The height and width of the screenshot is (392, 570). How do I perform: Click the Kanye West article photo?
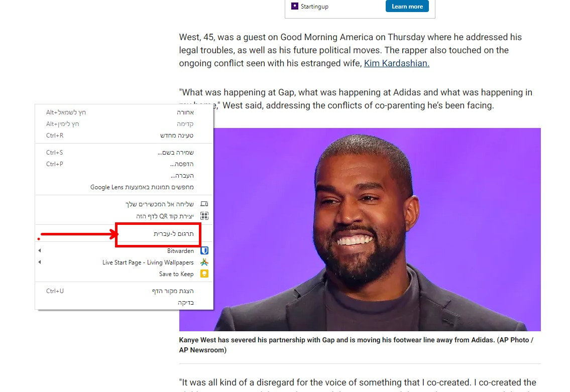point(377,229)
